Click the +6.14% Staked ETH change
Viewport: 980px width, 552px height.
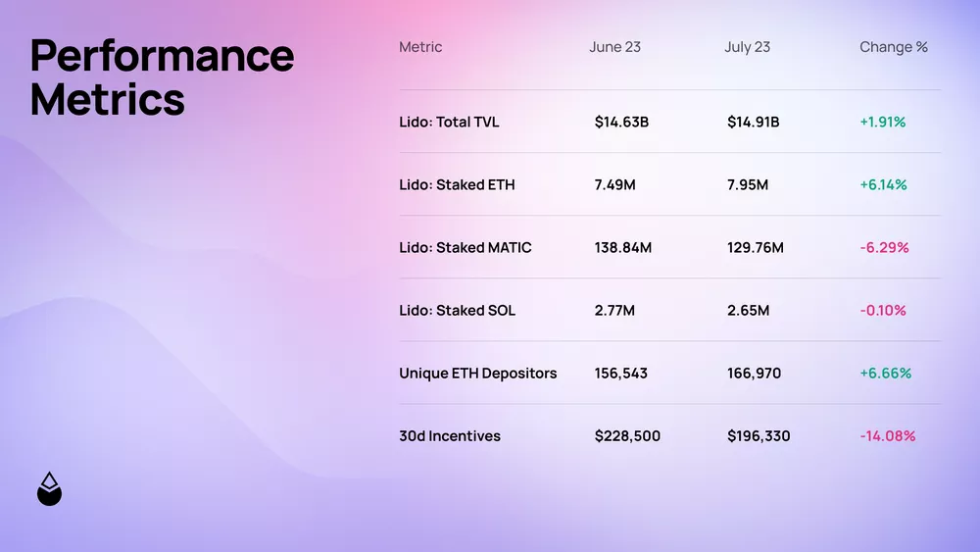pyautogui.click(x=883, y=185)
